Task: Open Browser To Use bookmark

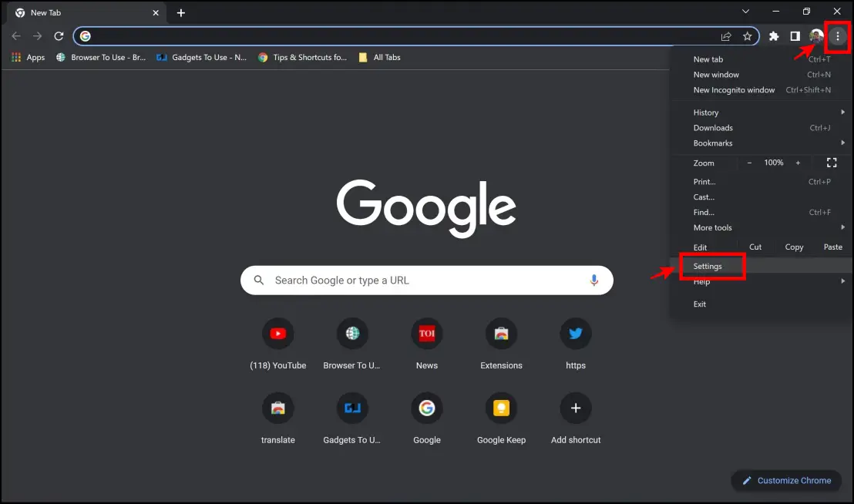Action: [101, 57]
